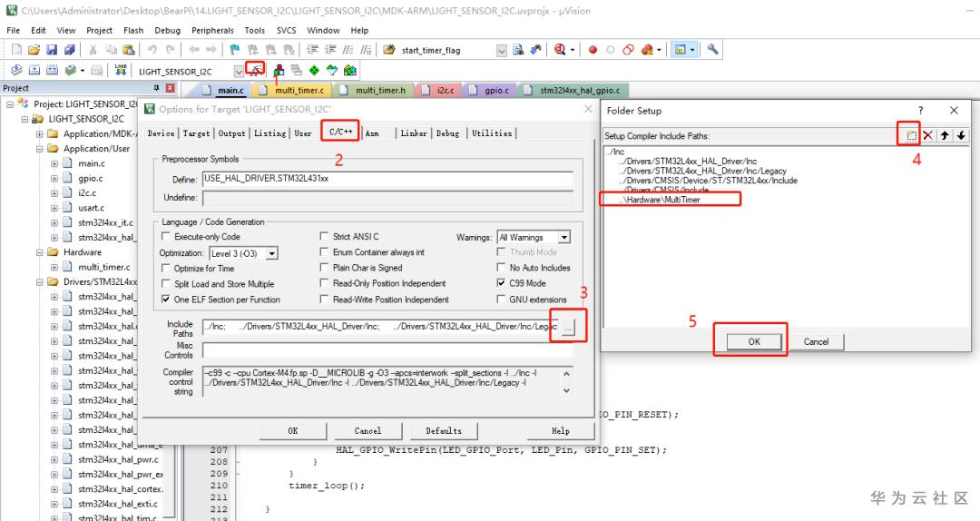The image size is (980, 521).
Task: Enable Strict ANSI C checkbox
Action: pyautogui.click(x=324, y=236)
